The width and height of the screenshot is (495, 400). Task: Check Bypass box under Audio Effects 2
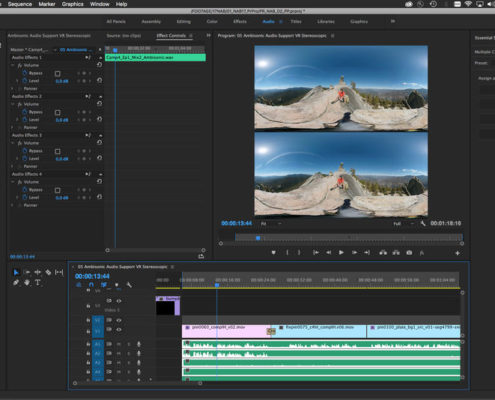tap(58, 112)
